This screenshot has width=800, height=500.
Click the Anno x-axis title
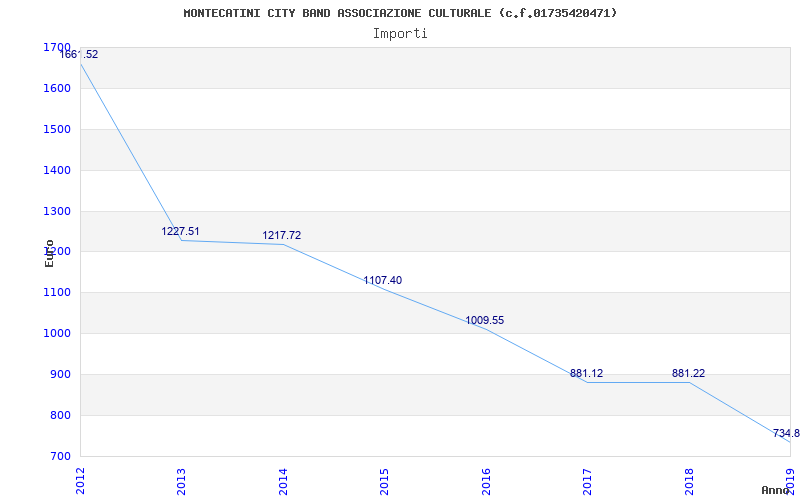click(x=776, y=490)
